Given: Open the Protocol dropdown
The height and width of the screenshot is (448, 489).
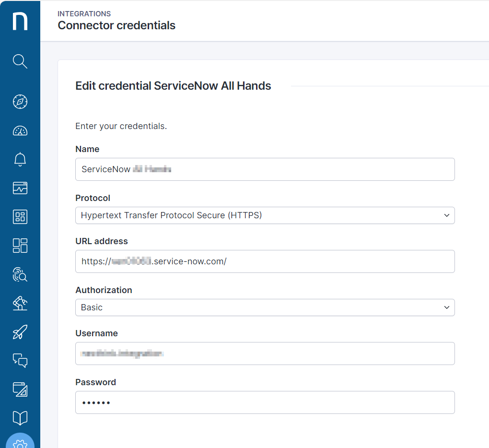Looking at the screenshot, I should (x=265, y=215).
